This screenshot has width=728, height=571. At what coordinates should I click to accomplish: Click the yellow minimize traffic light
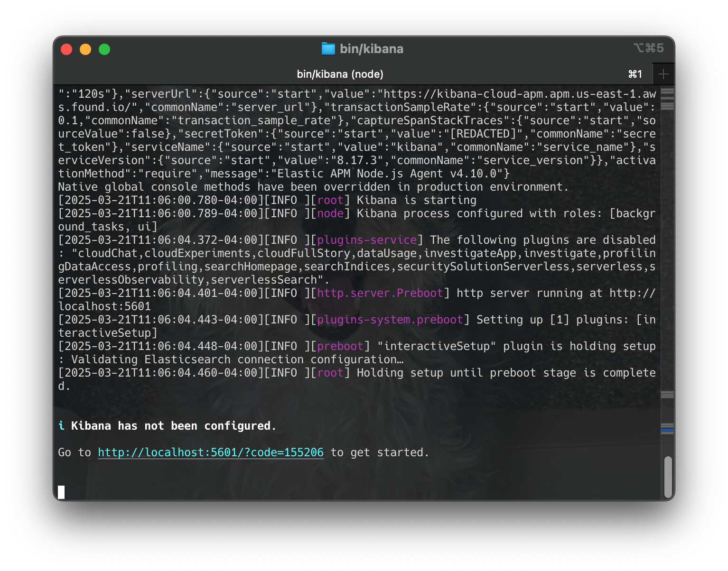pyautogui.click(x=85, y=49)
